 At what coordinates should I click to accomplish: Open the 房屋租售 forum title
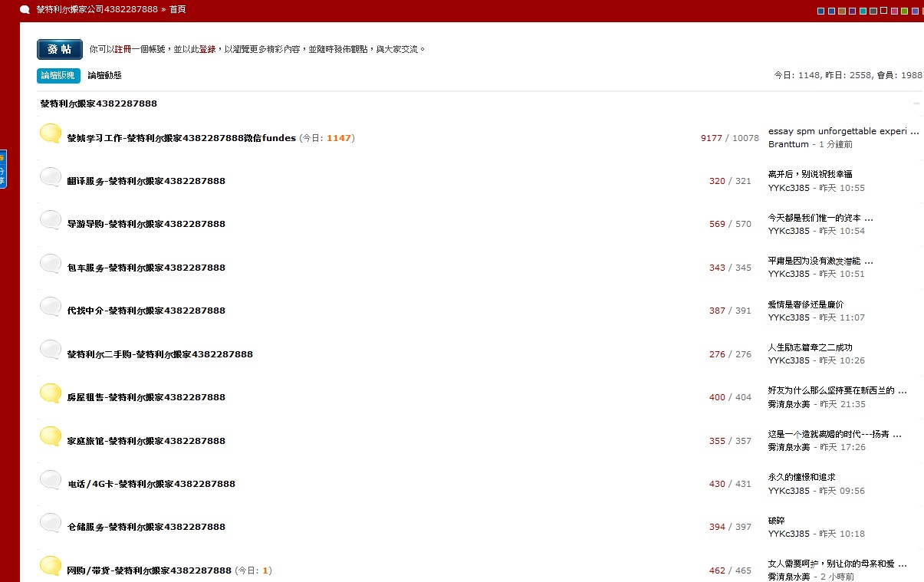pyautogui.click(x=146, y=397)
